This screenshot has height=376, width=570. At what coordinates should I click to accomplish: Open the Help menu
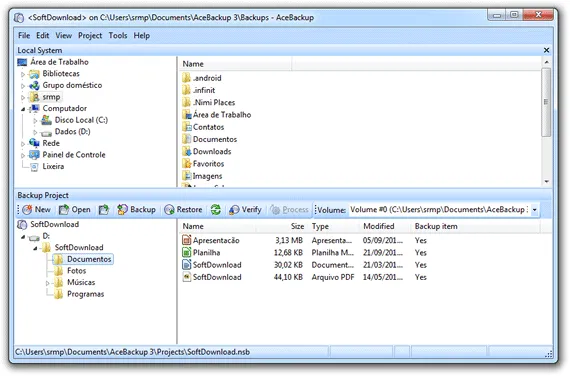(141, 36)
